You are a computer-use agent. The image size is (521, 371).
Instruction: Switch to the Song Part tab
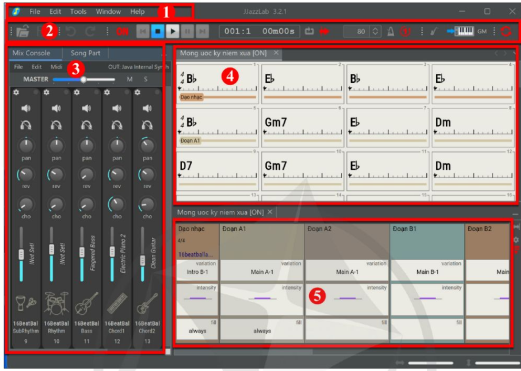click(x=85, y=53)
